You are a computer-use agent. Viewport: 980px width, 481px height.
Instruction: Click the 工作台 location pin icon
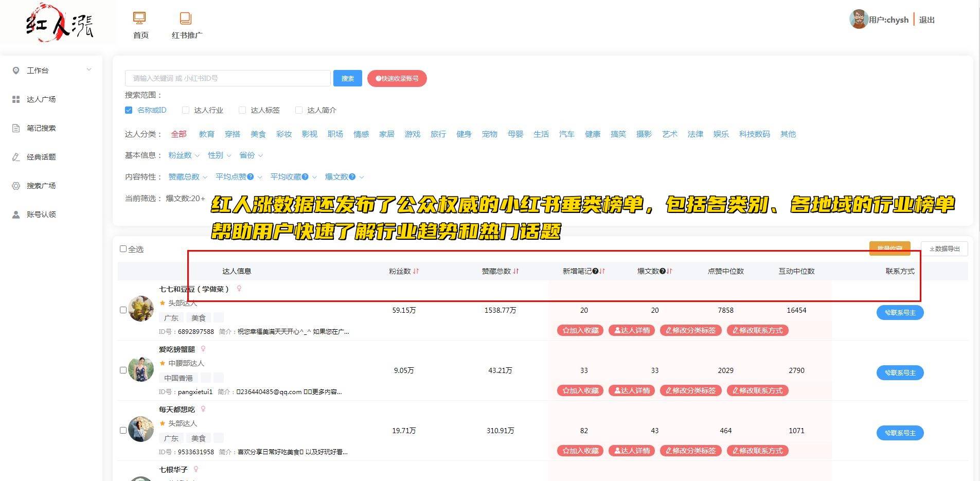click(x=16, y=70)
